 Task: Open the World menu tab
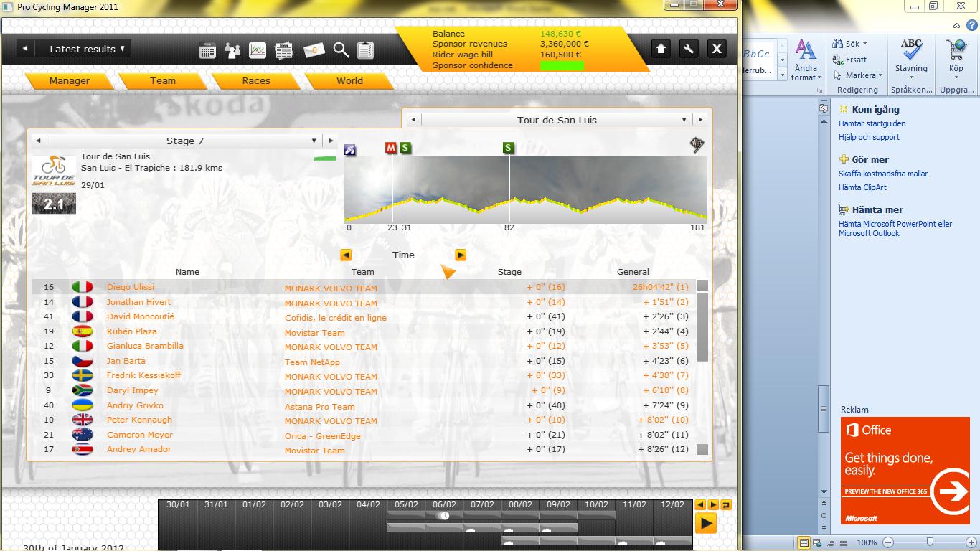point(349,81)
